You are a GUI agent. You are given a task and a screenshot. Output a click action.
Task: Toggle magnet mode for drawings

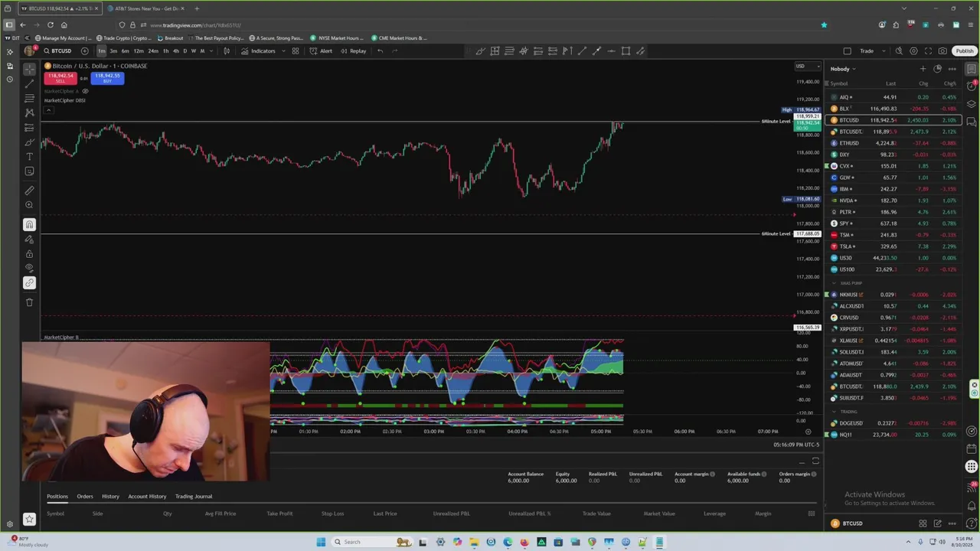coord(29,224)
